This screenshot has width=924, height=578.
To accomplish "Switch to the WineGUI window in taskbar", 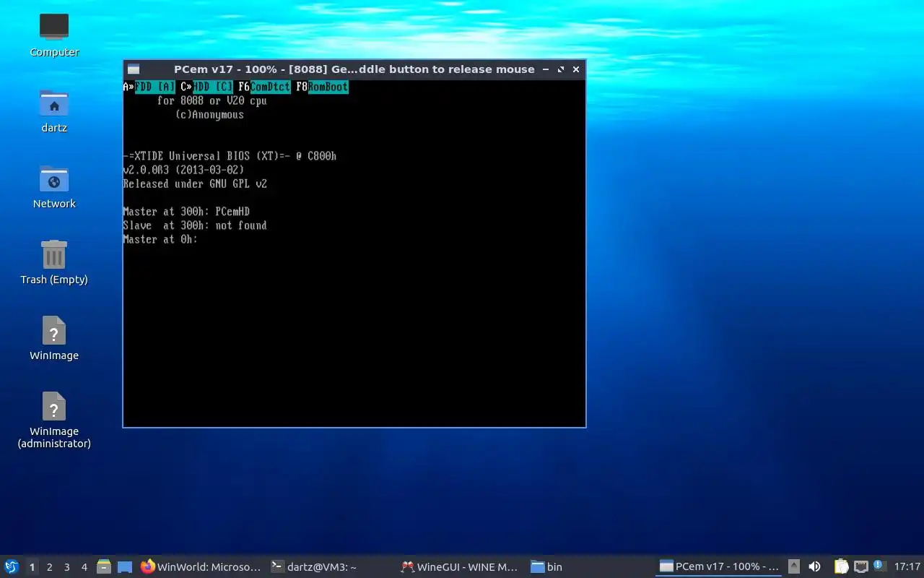I will coord(460,567).
